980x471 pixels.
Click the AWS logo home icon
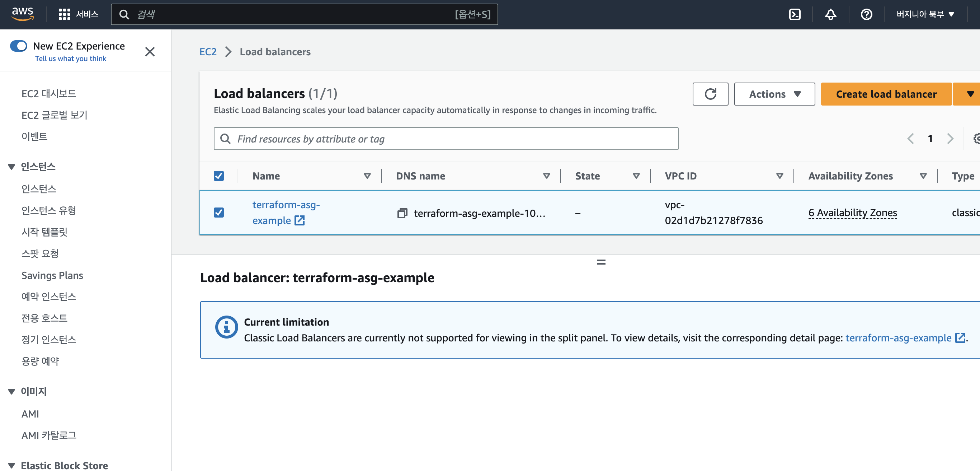pyautogui.click(x=23, y=14)
